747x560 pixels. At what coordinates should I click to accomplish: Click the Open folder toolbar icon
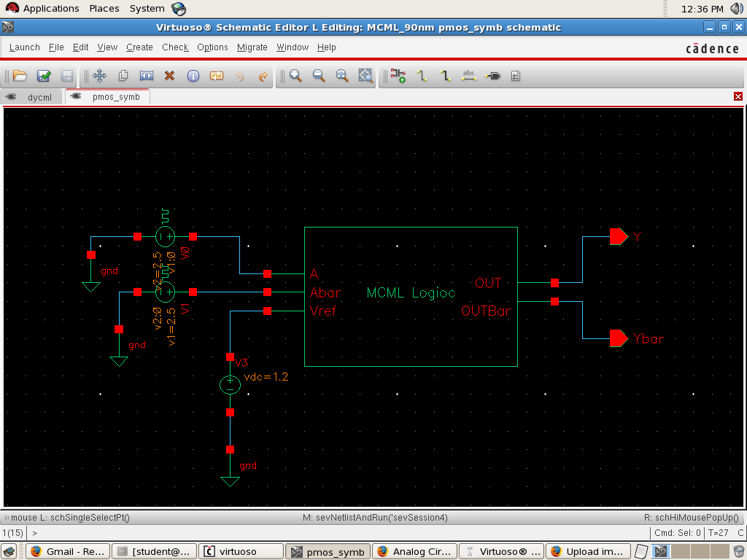[x=20, y=76]
